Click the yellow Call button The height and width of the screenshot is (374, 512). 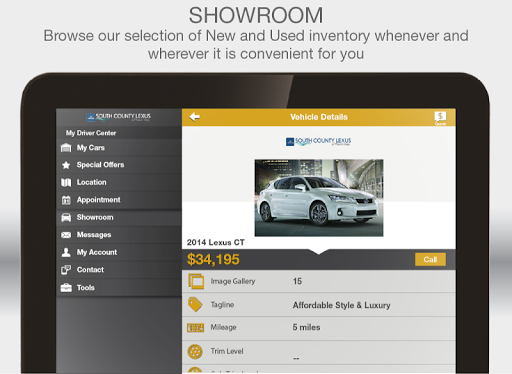coord(430,259)
